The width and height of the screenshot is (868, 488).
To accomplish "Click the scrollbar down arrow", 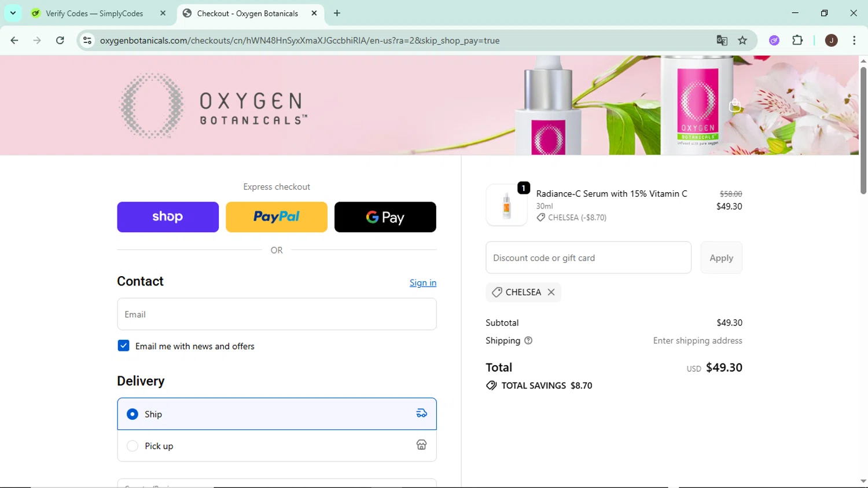I will pos(863,481).
